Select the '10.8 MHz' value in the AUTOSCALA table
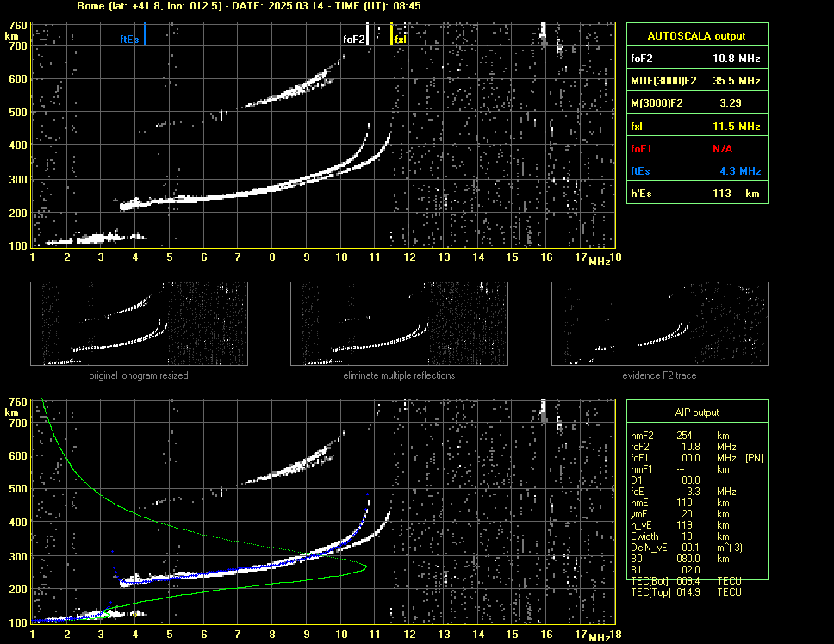Image resolution: width=834 pixels, height=644 pixels. point(736,59)
